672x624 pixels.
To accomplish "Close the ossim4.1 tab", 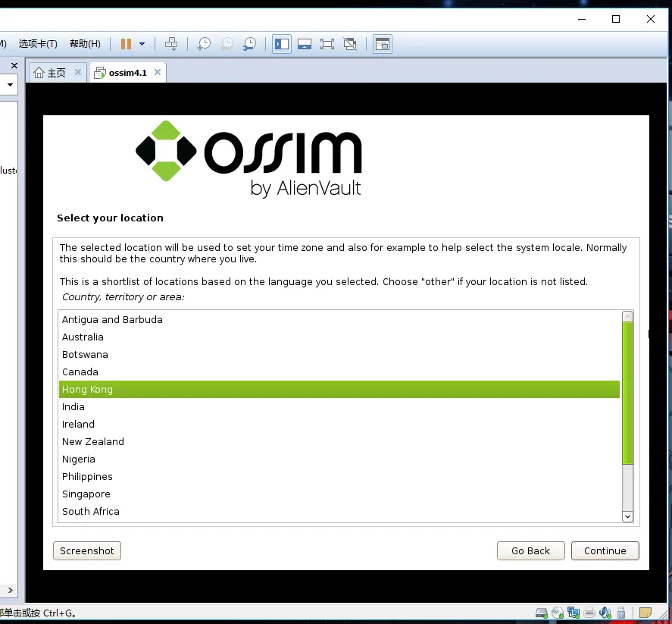I will (x=158, y=72).
